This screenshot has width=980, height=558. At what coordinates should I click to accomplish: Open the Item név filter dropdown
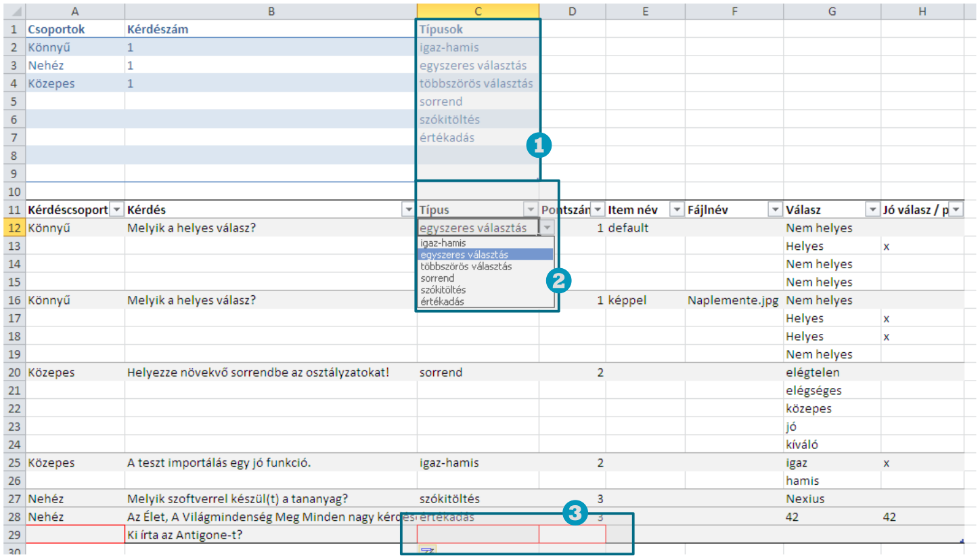676,210
